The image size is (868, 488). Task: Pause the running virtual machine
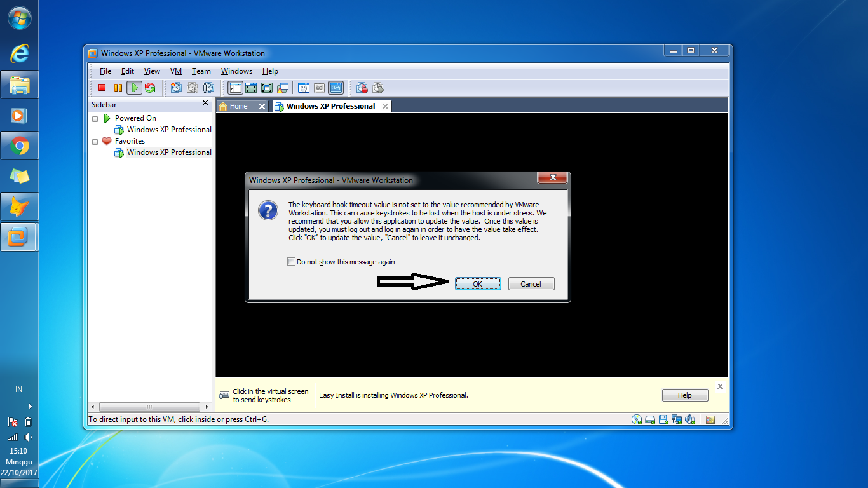coord(118,88)
